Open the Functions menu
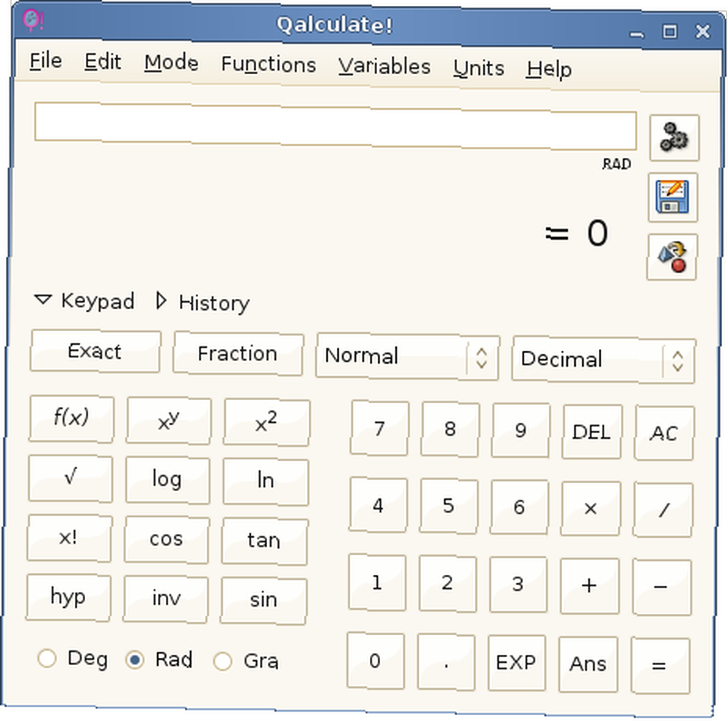Screen dimensions: 728x721 [269, 64]
